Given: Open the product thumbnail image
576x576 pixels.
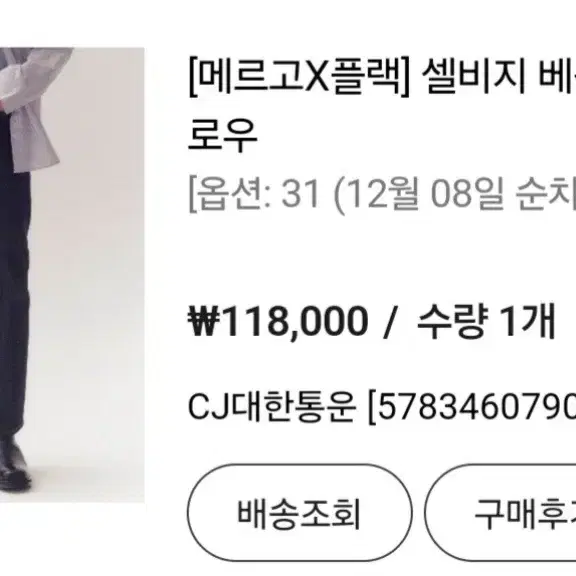Looking at the screenshot, I should coord(72,275).
